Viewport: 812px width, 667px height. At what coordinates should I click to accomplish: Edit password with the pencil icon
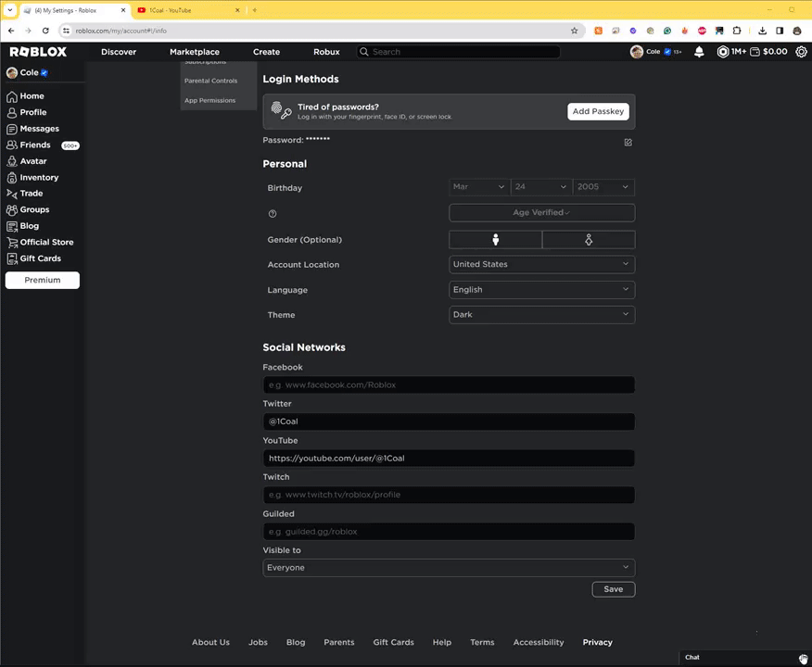628,143
